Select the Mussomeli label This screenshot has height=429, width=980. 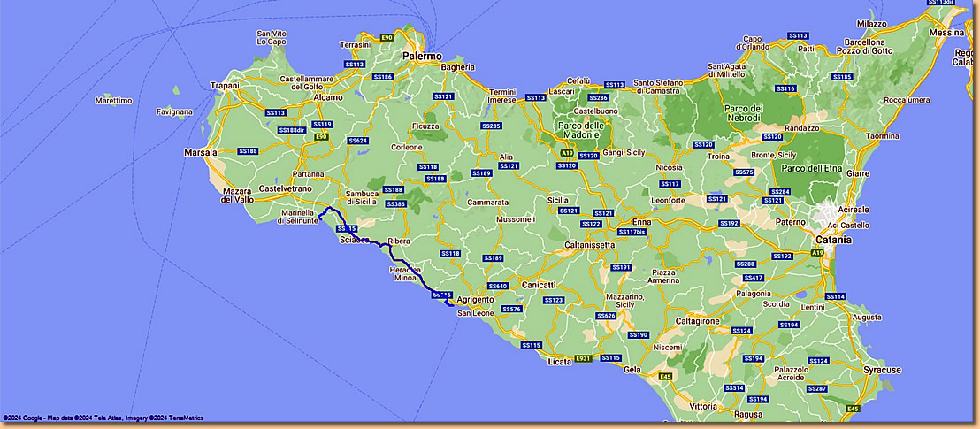[x=517, y=219]
